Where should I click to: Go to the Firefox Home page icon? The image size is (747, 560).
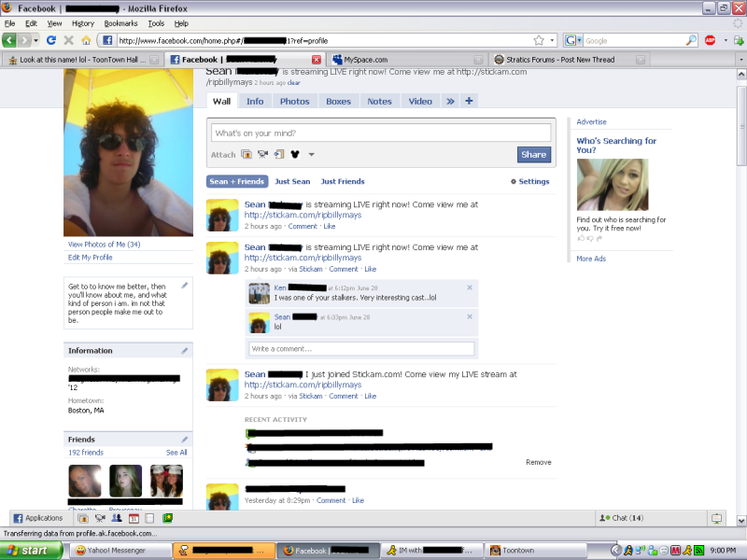coord(86,40)
